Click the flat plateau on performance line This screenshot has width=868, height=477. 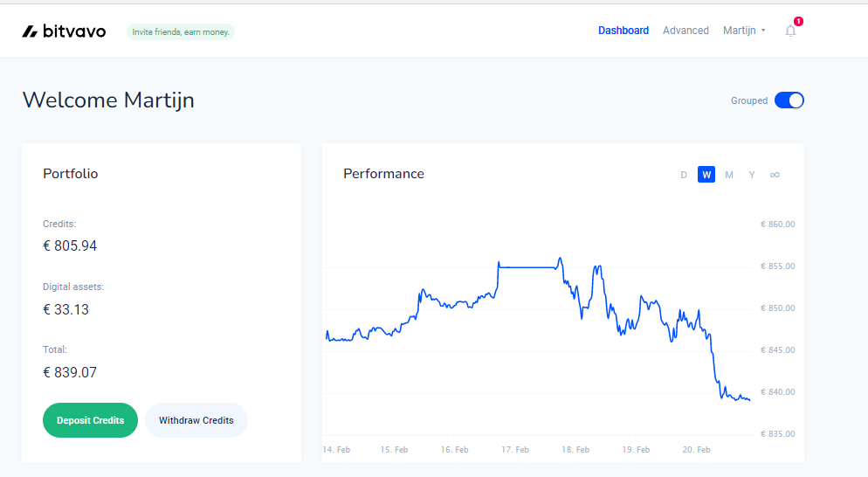tap(528, 267)
